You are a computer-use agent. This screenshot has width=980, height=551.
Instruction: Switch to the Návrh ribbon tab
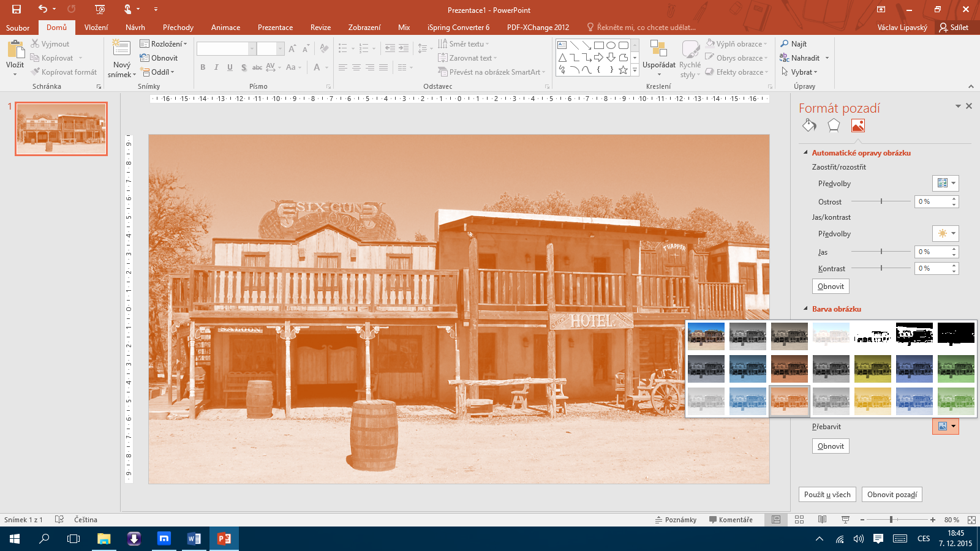[x=135, y=28]
